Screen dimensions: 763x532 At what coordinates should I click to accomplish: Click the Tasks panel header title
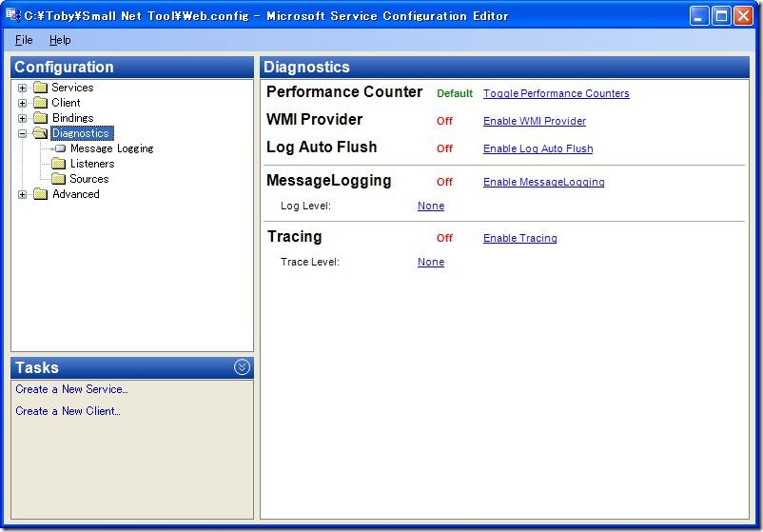(37, 367)
